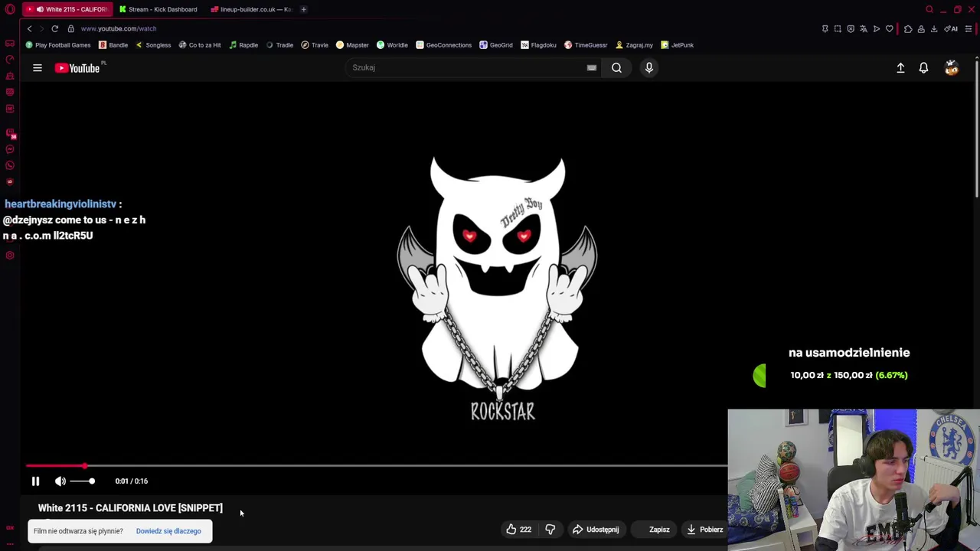Image resolution: width=980 pixels, height=551 pixels.
Task: Open the ad blocker shield icon
Action: coord(851,28)
